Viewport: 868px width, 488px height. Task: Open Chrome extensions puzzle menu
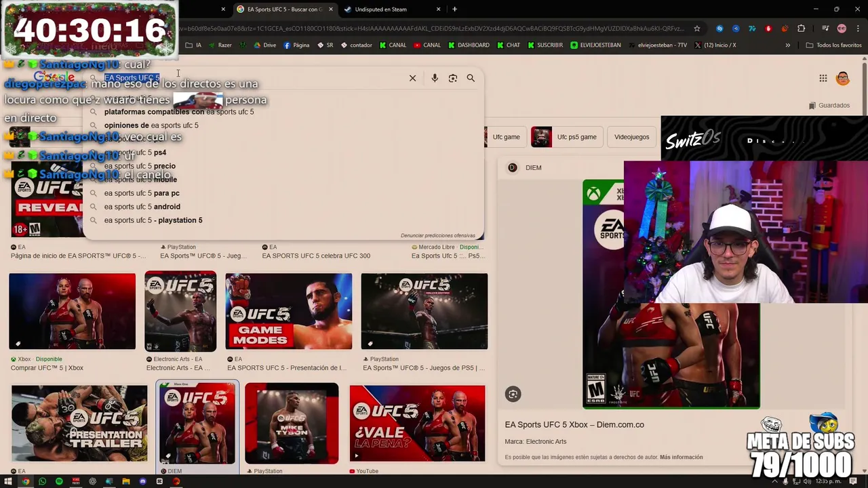pos(801,28)
